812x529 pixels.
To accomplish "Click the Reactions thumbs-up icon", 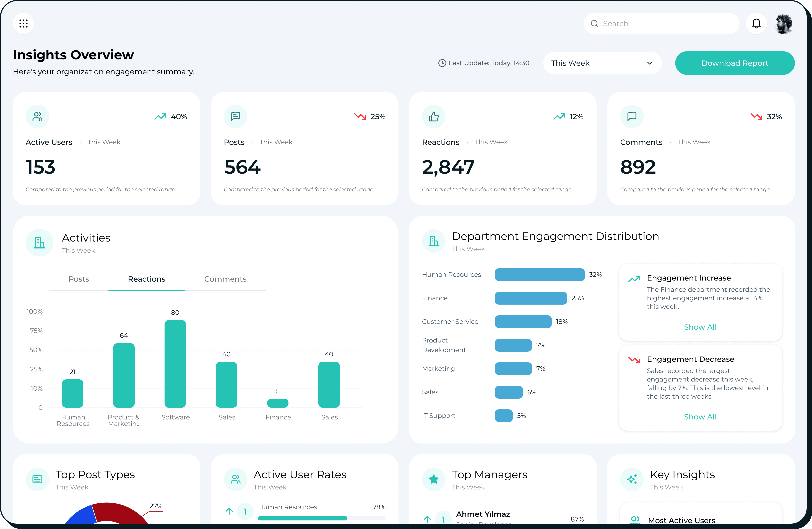I will click(434, 117).
